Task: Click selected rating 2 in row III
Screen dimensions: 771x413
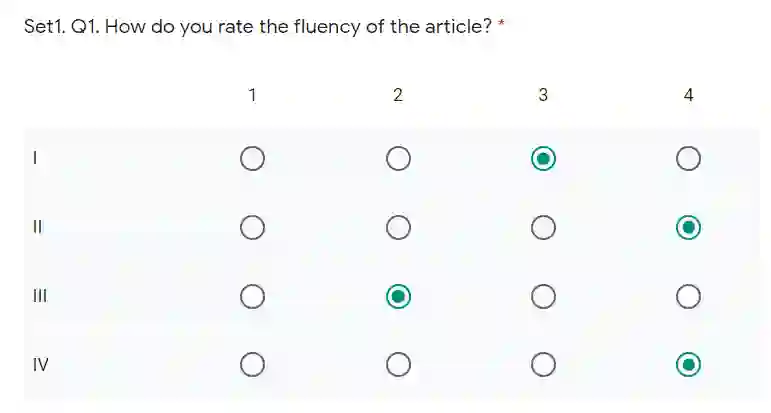Action: click(x=398, y=297)
